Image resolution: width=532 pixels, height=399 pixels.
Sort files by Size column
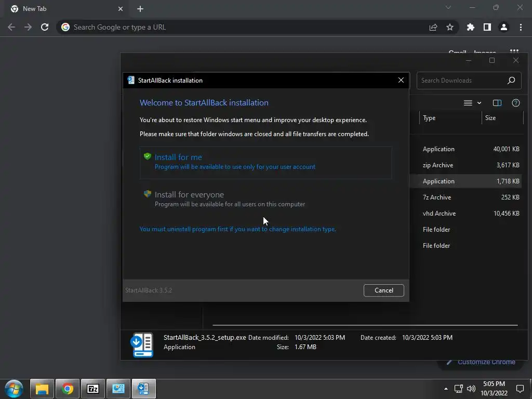coord(502,118)
